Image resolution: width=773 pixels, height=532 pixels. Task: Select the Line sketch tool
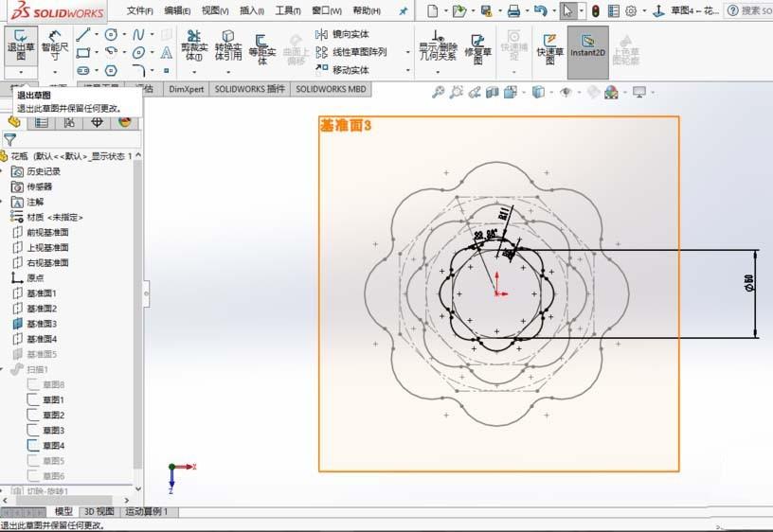click(x=82, y=34)
